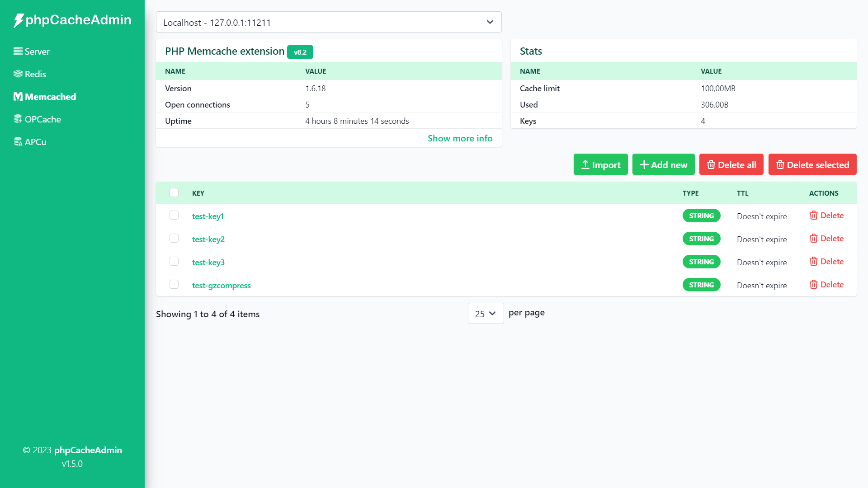Click the phpCacheAdmin lightning bolt logo
Viewport: 868px width, 488px height.
click(x=18, y=20)
